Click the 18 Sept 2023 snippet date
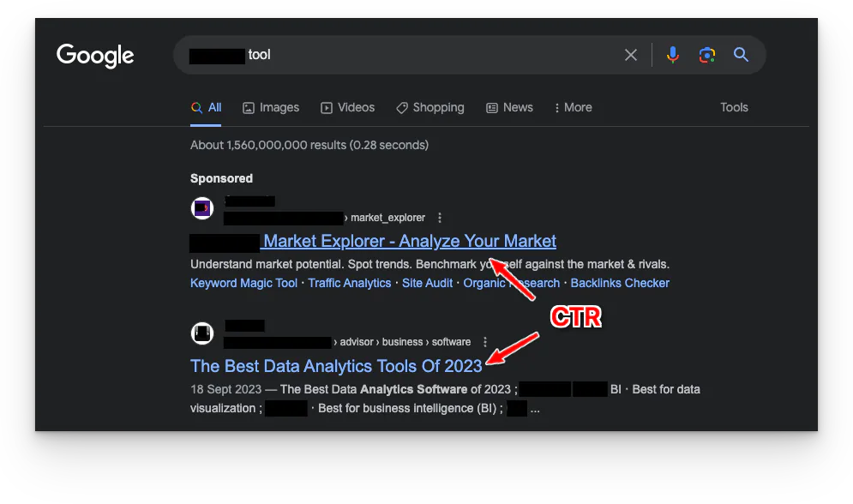The height and width of the screenshot is (504, 853). point(225,389)
